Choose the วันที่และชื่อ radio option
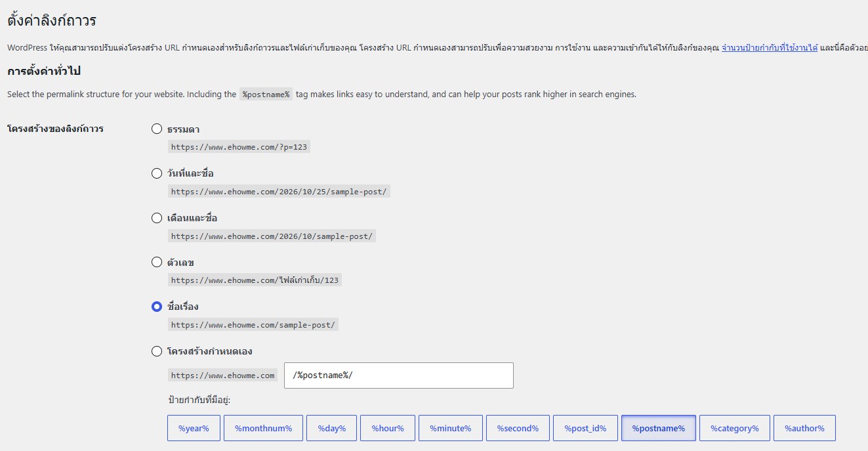Viewport: 868px width, 451px height. 156,173
